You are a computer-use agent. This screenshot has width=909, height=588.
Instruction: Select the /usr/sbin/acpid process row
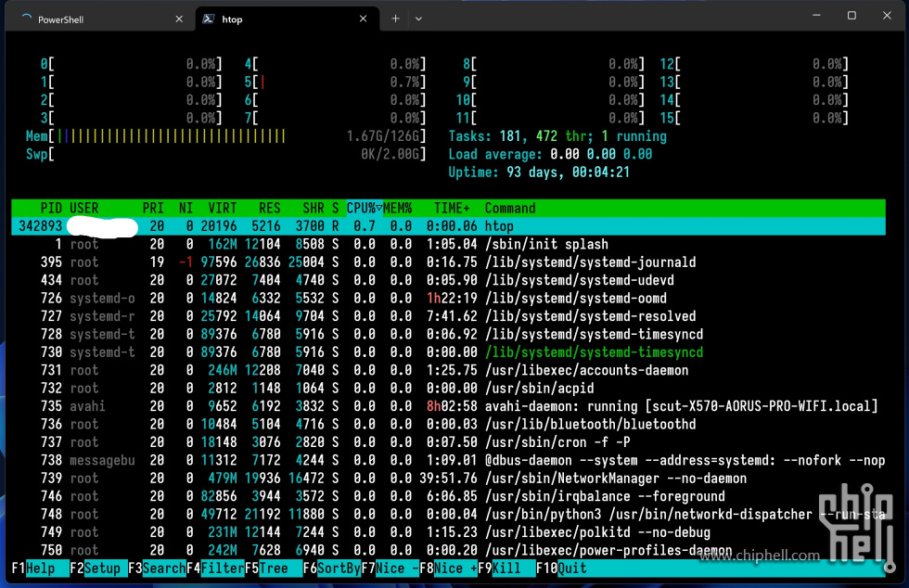click(448, 388)
